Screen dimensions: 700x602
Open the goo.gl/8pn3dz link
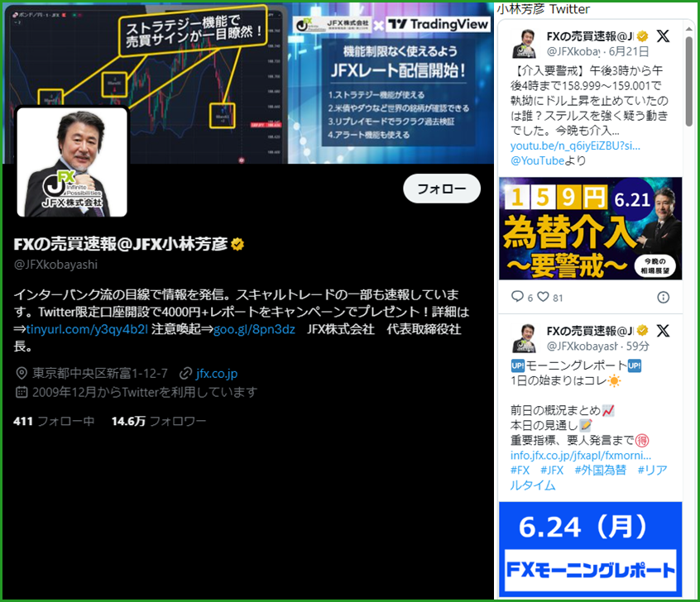coord(254,329)
